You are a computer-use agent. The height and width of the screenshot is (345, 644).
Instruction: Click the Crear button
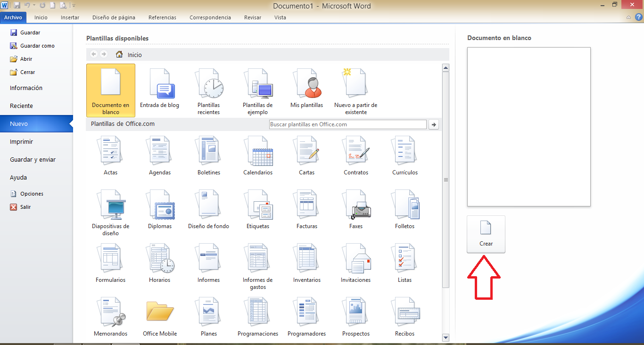486,234
